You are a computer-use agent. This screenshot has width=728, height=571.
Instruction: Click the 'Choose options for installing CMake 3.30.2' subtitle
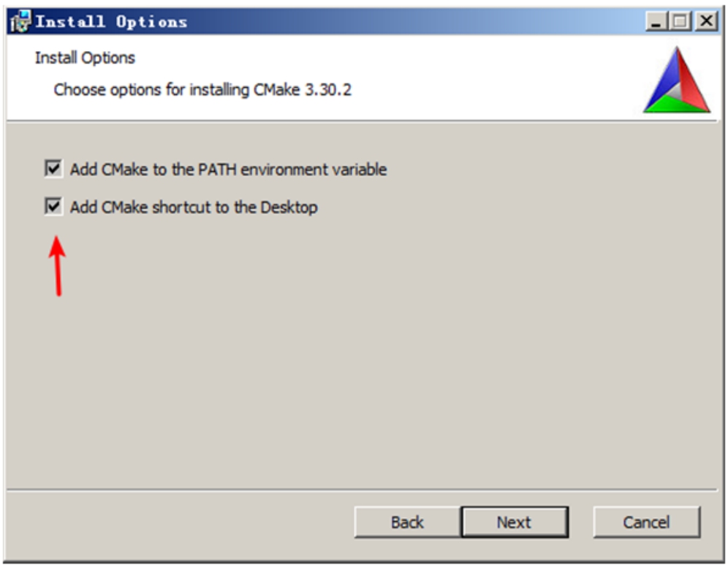click(202, 89)
